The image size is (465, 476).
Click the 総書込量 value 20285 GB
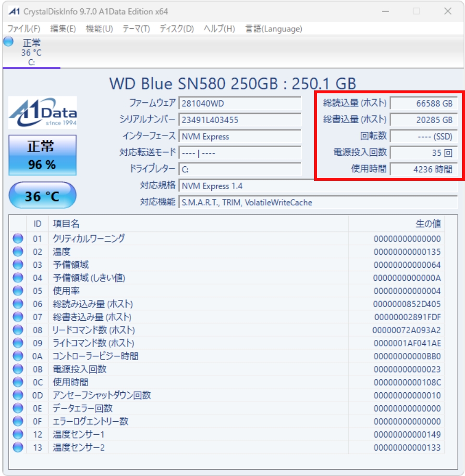tap(423, 120)
